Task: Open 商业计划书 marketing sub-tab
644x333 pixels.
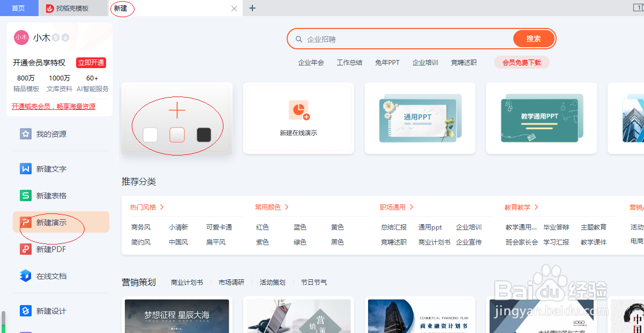Action: pos(187,283)
